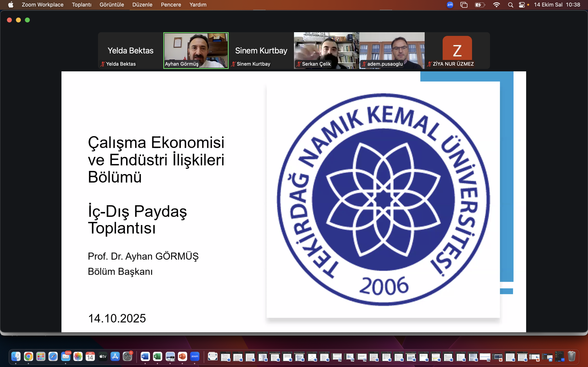This screenshot has width=588, height=367.
Task: Open the Görüntüle menu
Action: (x=111, y=5)
